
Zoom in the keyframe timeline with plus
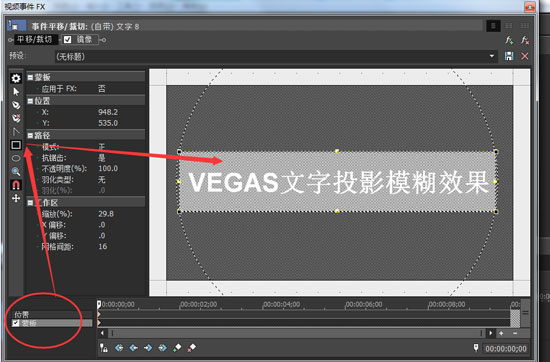[502, 333]
